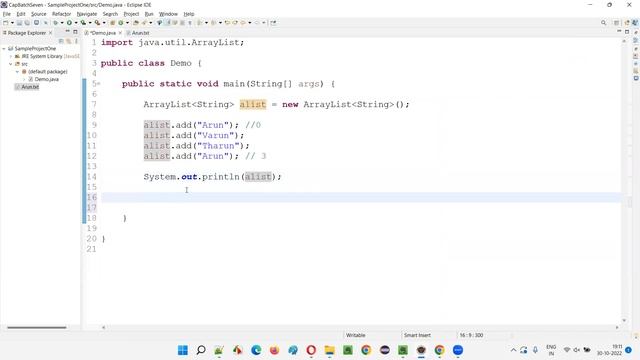Screen dimensions: 640x360
Task: Click Package Explorer horizontal scrollbar thumb
Action: tap(37, 327)
